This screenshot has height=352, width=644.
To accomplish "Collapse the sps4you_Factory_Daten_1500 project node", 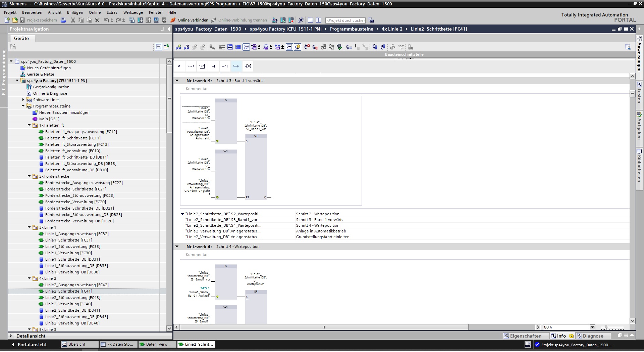I will pyautogui.click(x=11, y=61).
